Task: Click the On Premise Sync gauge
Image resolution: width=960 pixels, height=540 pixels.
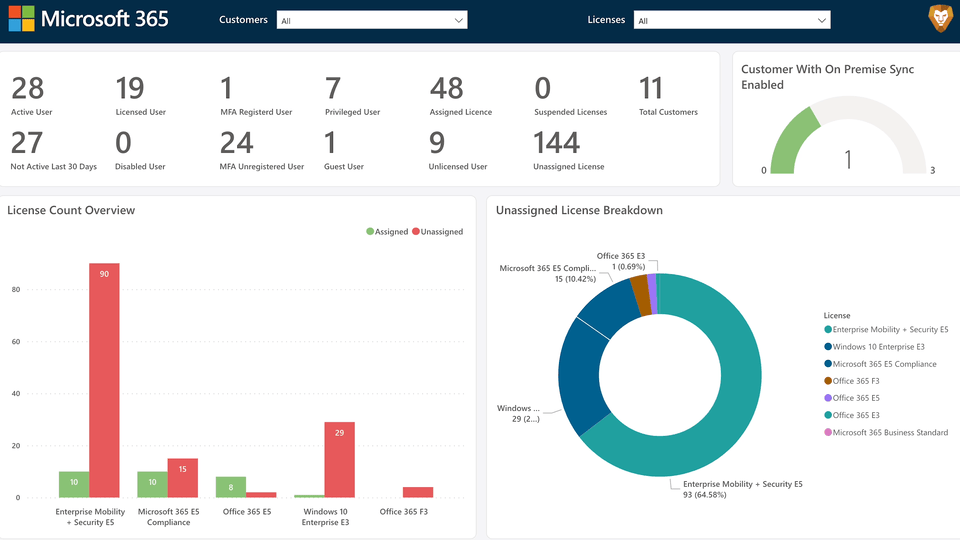Action: coord(847,139)
